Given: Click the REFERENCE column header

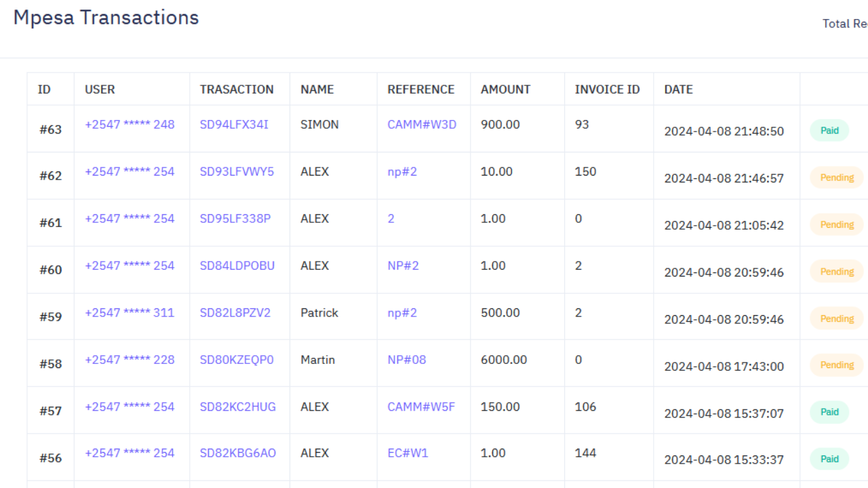Looking at the screenshot, I should point(421,89).
